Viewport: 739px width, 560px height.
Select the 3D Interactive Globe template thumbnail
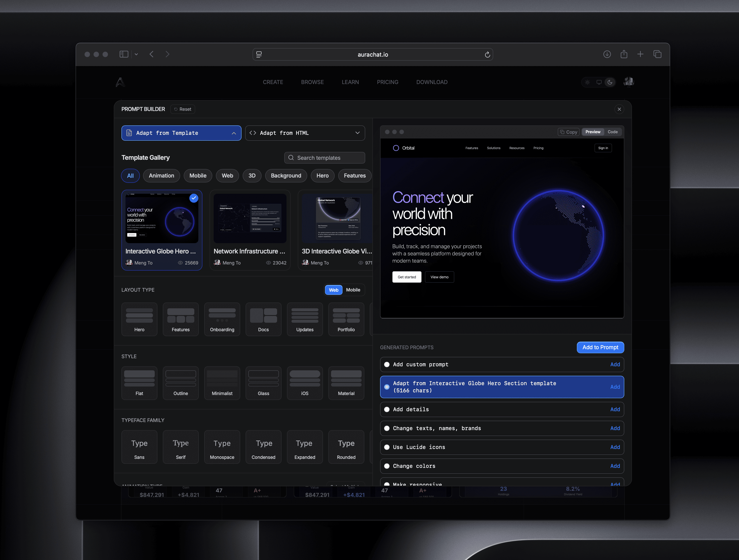pos(337,218)
